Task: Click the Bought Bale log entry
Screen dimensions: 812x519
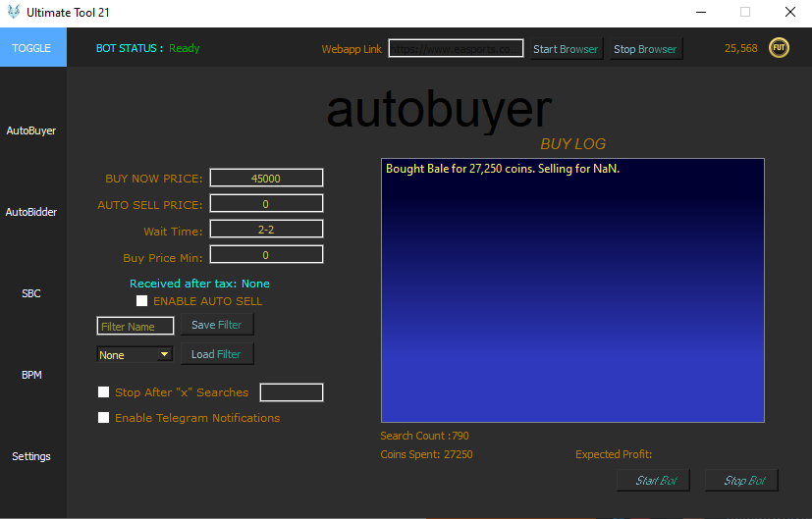Action: [x=503, y=169]
